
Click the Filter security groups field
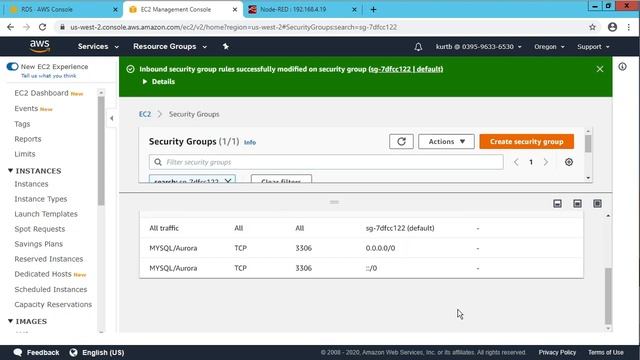click(x=326, y=162)
